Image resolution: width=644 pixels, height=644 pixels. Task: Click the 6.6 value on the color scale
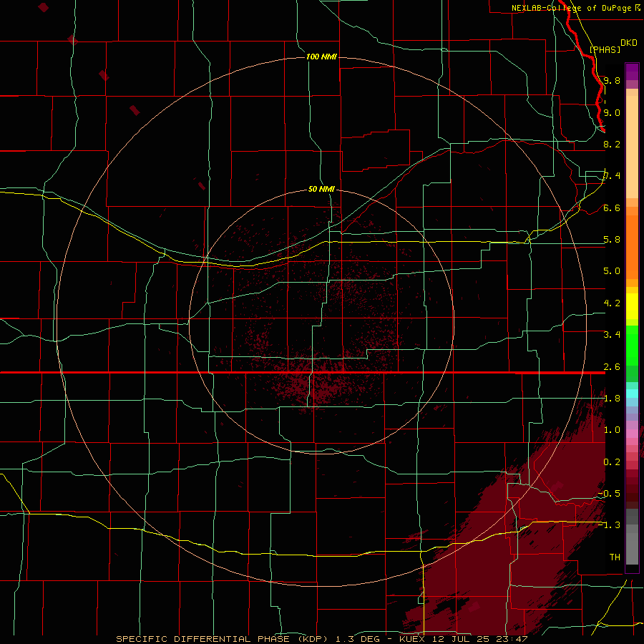coord(612,208)
